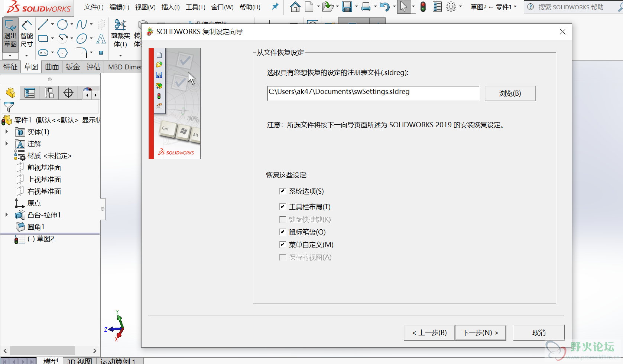This screenshot has width=623, height=364.
Task: Select 草图2 in the feature tree
Action: click(x=41, y=239)
